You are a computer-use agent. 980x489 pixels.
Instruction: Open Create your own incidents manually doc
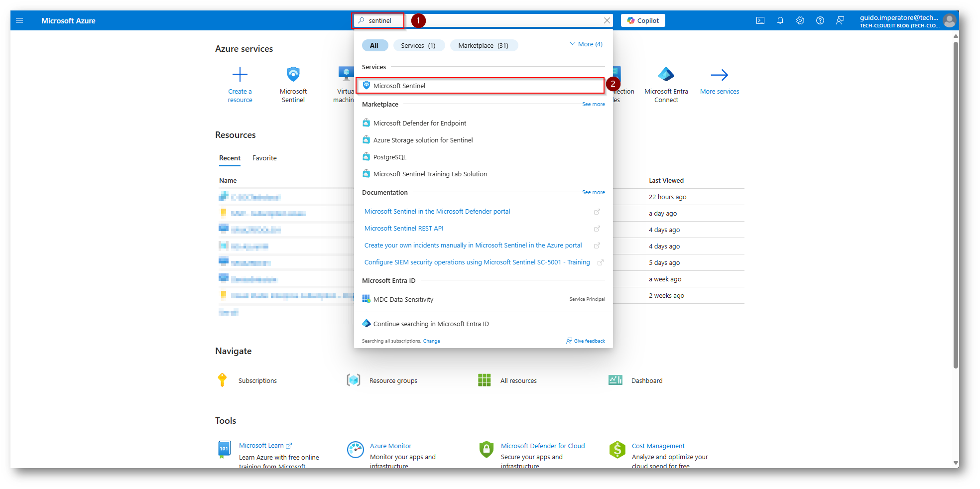(473, 245)
